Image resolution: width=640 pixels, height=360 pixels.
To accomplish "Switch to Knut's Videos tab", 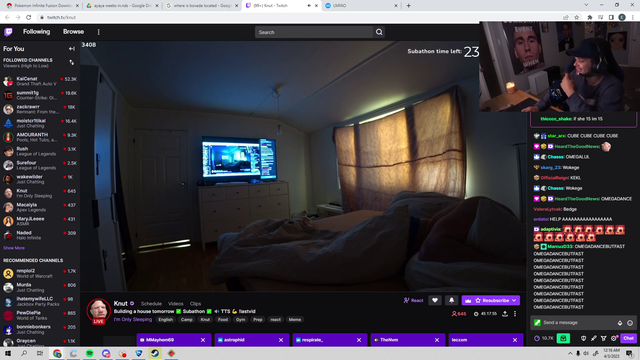I will pos(176,304).
